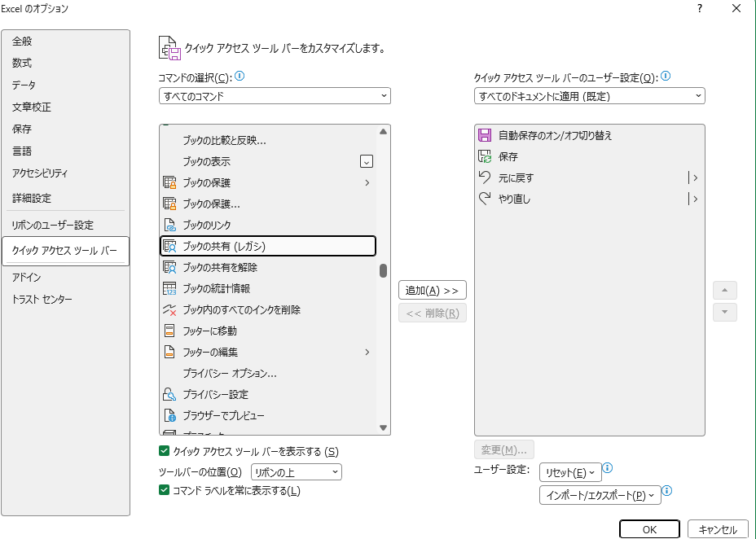Move selected command up with arrow button
The width and height of the screenshot is (756, 539).
(x=725, y=291)
